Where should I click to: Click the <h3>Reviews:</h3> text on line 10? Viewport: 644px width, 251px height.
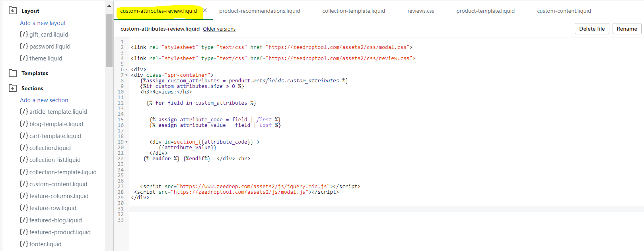[x=166, y=92]
